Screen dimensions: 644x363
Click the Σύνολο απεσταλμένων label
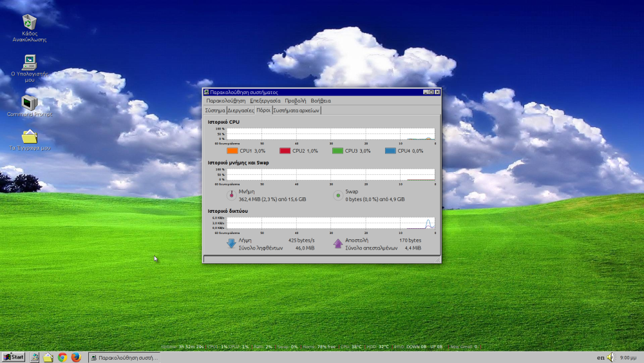(x=372, y=248)
